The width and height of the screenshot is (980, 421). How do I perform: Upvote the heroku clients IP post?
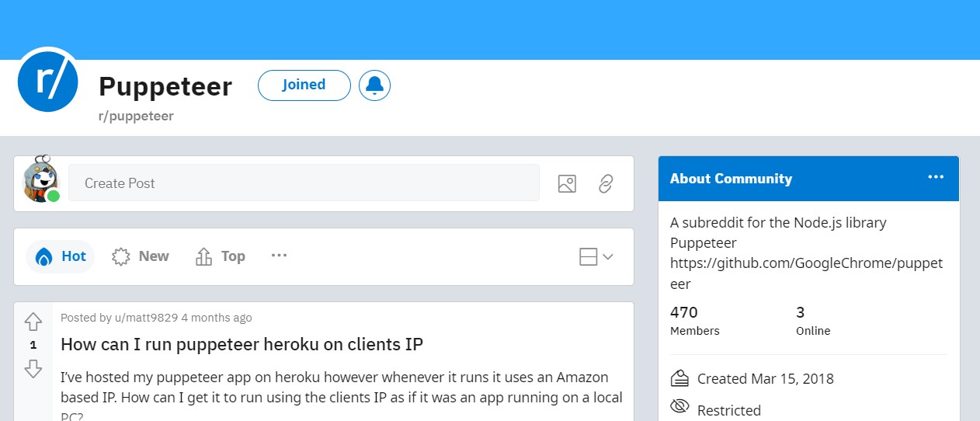pos(33,321)
